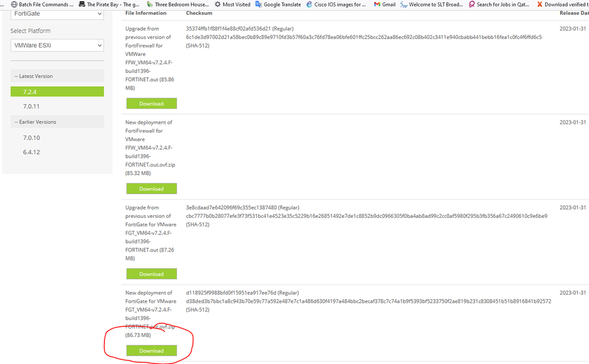Open the Batch File Commands bookmark
Image resolution: width=589 pixels, height=364 pixels.
pos(42,5)
